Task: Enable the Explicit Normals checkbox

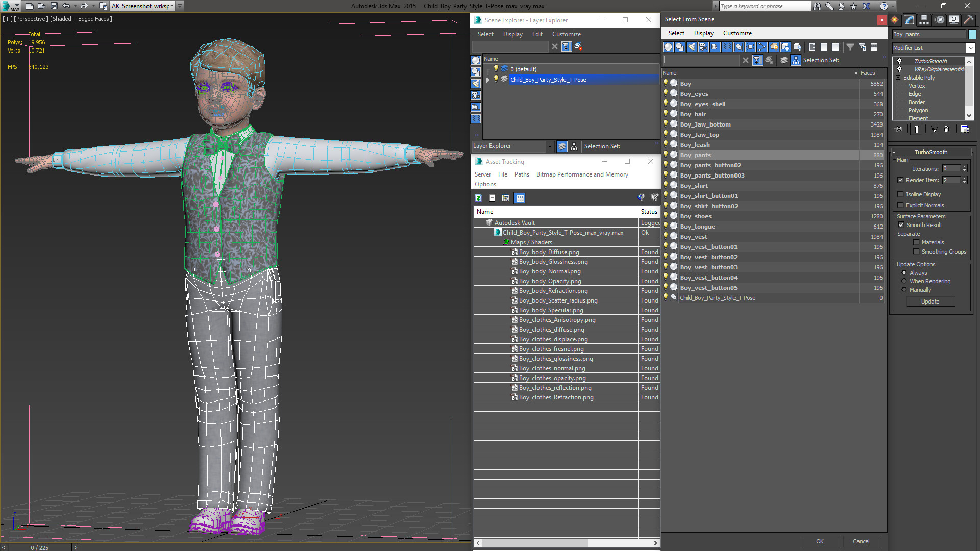Action: [901, 205]
